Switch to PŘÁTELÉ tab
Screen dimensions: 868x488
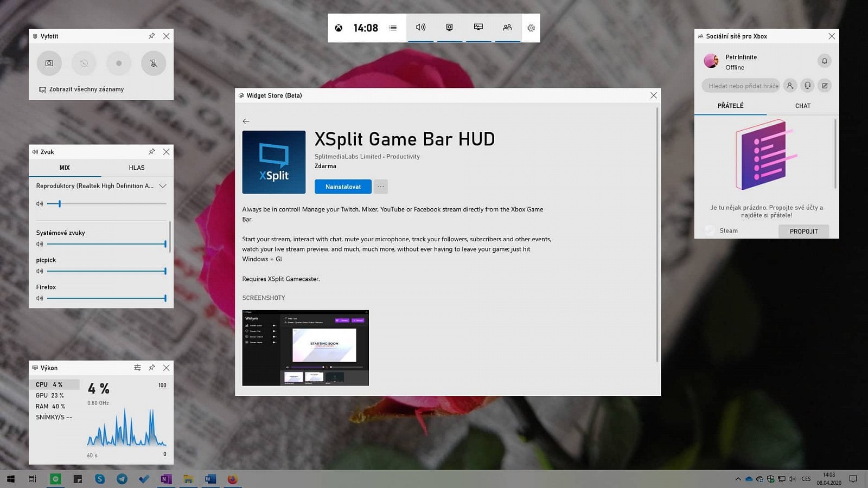pyautogui.click(x=730, y=106)
